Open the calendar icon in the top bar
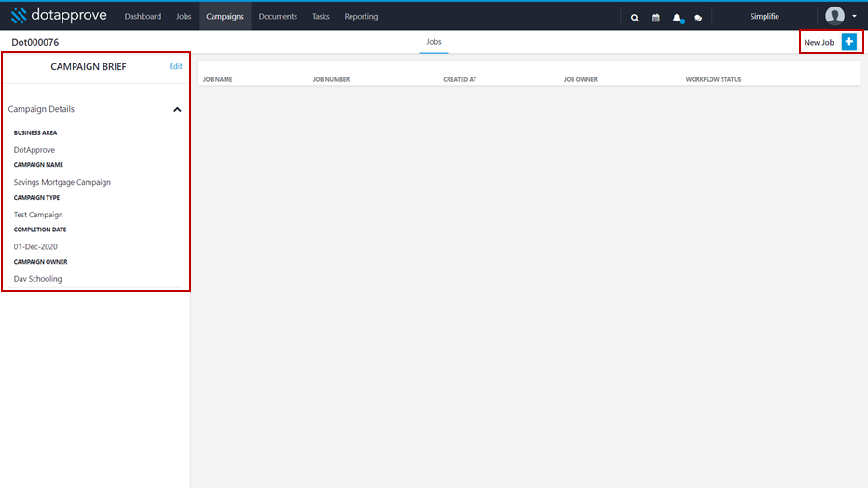This screenshot has width=868, height=488. pos(655,18)
